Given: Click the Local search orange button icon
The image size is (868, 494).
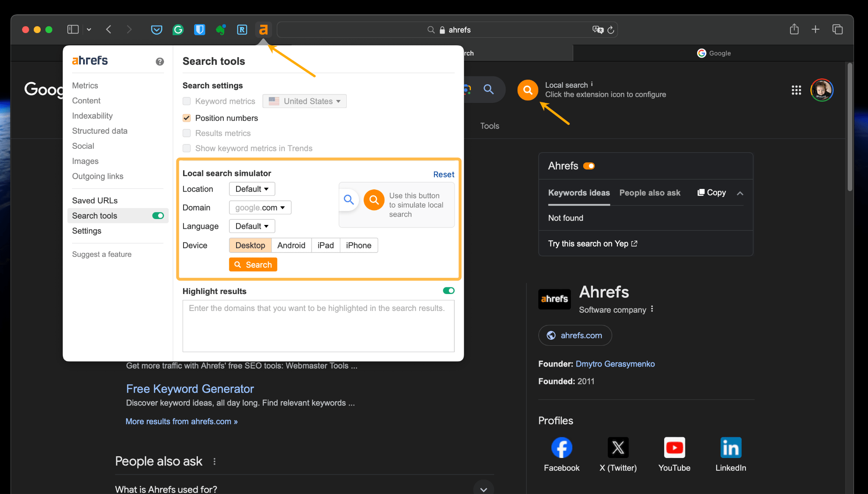Looking at the screenshot, I should click(527, 89).
